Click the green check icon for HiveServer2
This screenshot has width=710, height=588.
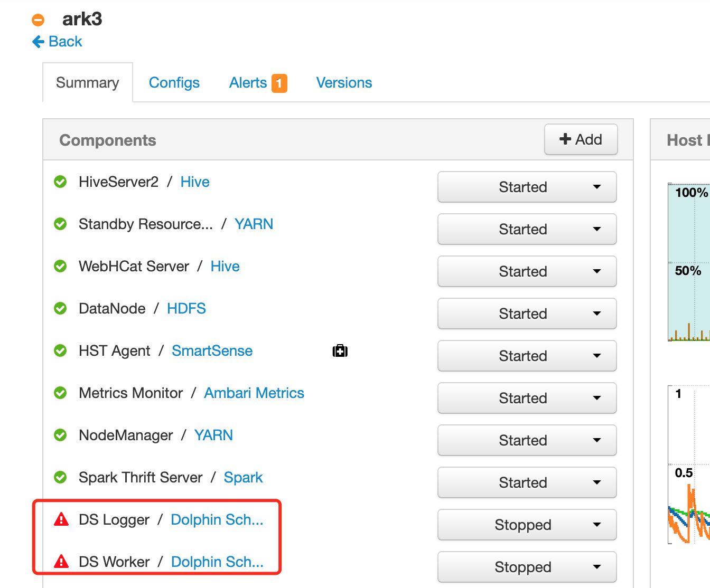pyautogui.click(x=61, y=182)
